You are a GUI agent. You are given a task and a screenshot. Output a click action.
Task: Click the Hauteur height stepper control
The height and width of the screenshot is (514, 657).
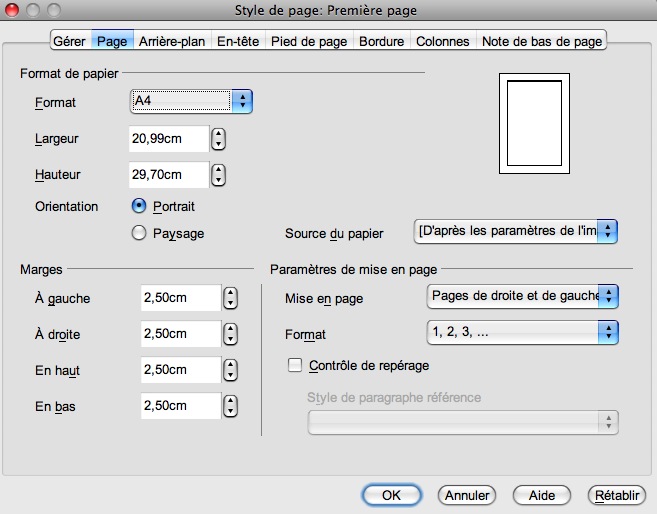(220, 175)
